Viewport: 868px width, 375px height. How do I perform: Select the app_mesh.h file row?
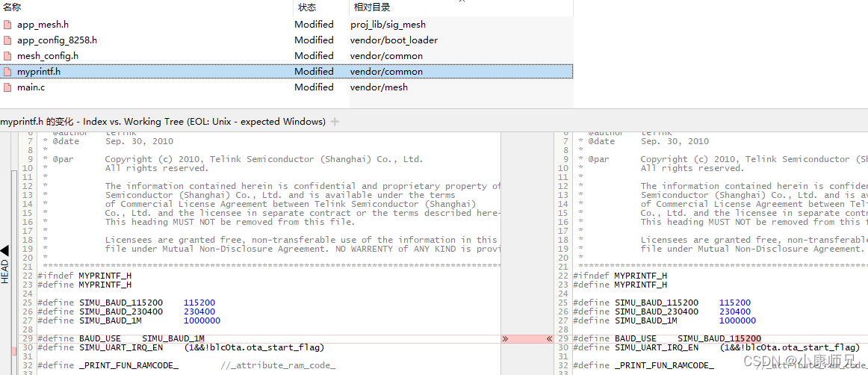[286, 25]
